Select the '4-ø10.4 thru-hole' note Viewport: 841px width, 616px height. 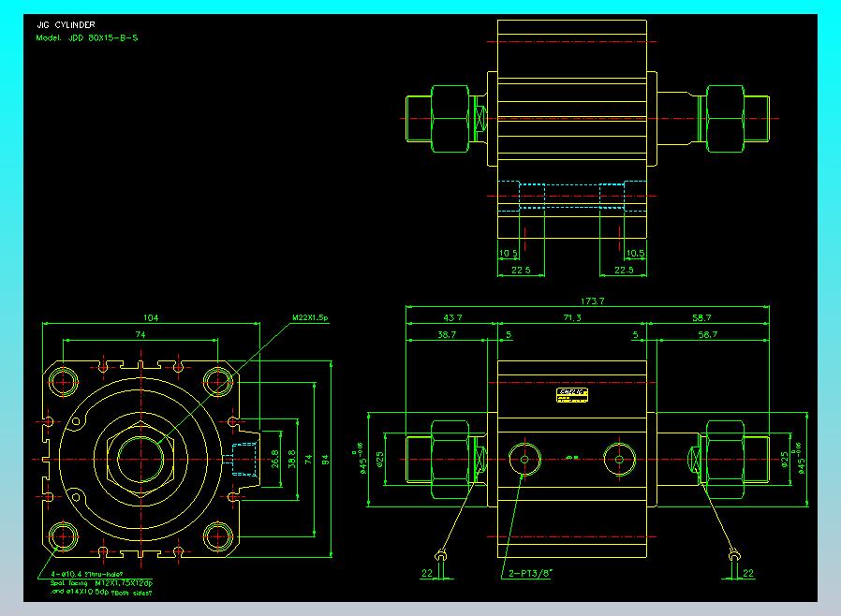(87, 574)
